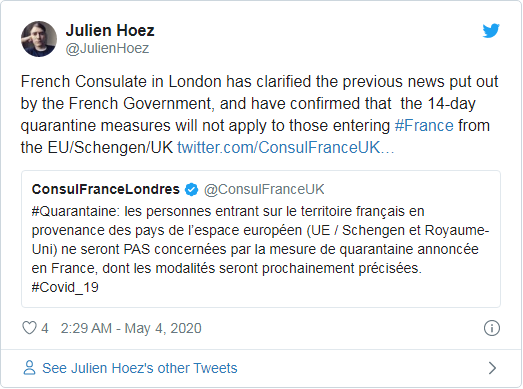
Task: Open the 2:29 AM - May 4, 2020 timestamp
Action: 131,328
